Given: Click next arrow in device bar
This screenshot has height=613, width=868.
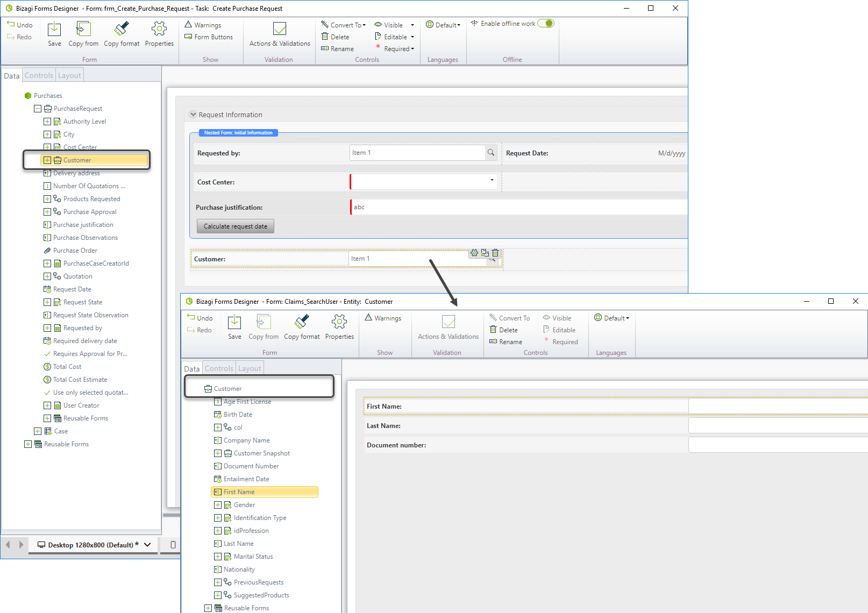Looking at the screenshot, I should (x=21, y=545).
